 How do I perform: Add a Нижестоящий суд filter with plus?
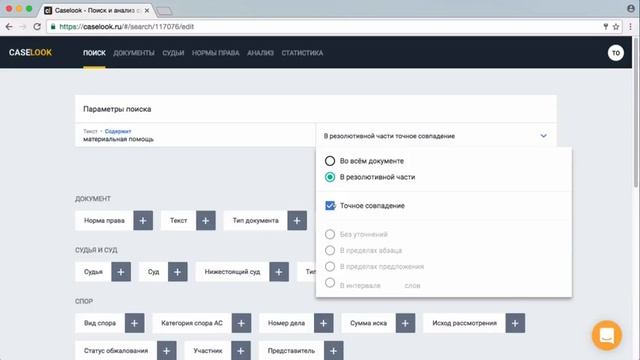(279, 272)
